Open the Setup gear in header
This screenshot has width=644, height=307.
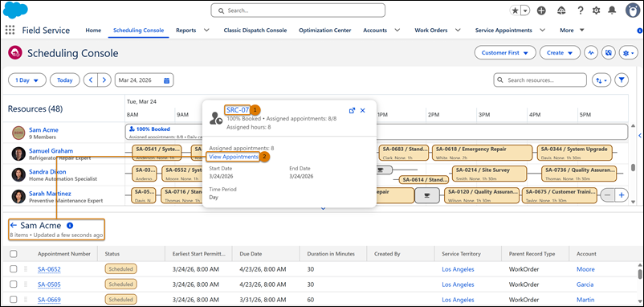(596, 10)
